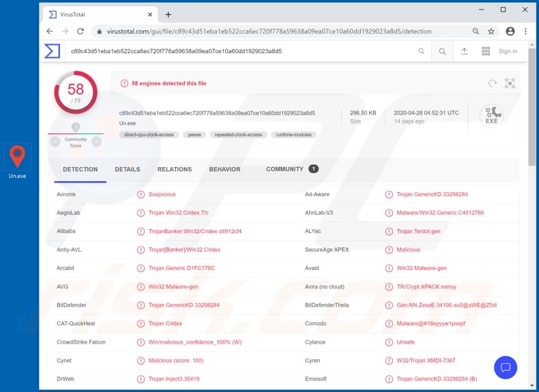Click Comodo result Malware@#18eyyyw1psxpf
Image resolution: width=539 pixels, height=392 pixels.
[431, 324]
